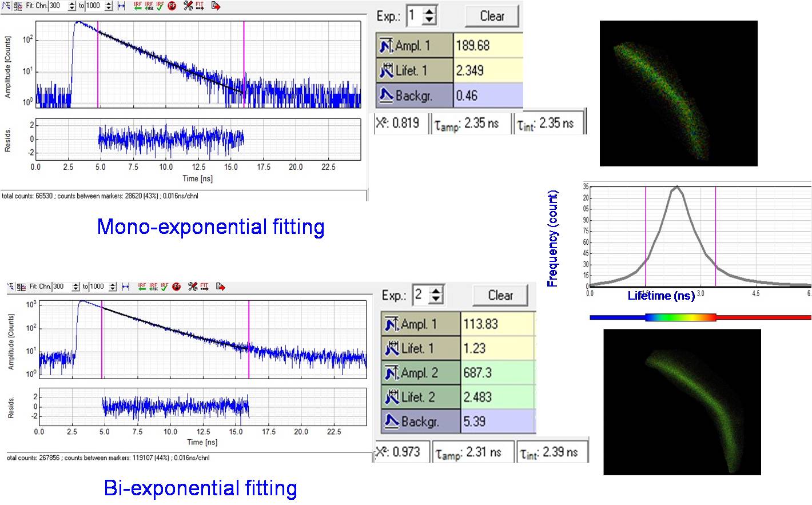The image size is (812, 505).
Task: Click the Ampl. 1 icon beside 189.68
Action: pyautogui.click(x=387, y=46)
